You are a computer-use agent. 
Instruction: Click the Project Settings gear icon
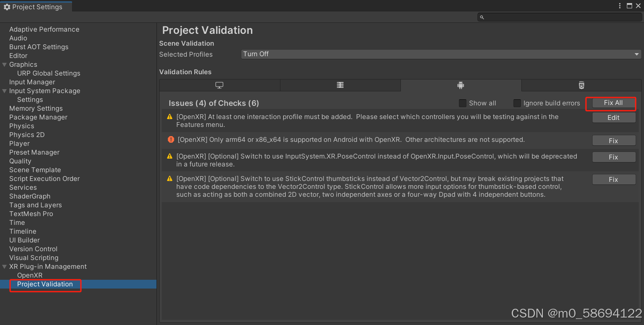coord(7,7)
